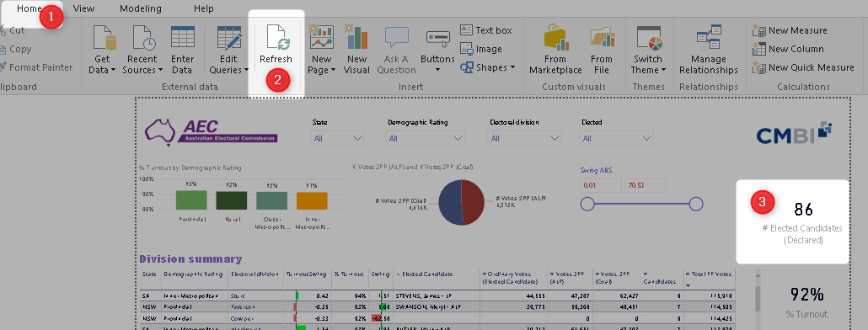Click the right Swing ABS slider handle
Viewport: 868px width, 330px height.
coord(696,204)
